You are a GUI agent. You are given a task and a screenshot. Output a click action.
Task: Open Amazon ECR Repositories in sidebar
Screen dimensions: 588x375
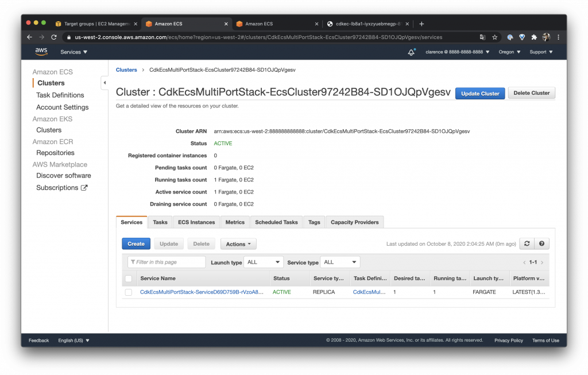click(55, 153)
